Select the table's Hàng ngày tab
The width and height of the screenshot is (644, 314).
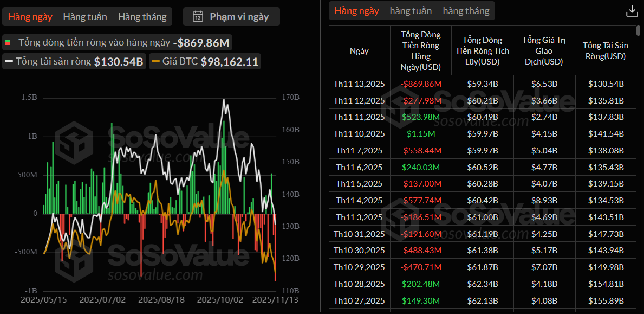click(356, 11)
